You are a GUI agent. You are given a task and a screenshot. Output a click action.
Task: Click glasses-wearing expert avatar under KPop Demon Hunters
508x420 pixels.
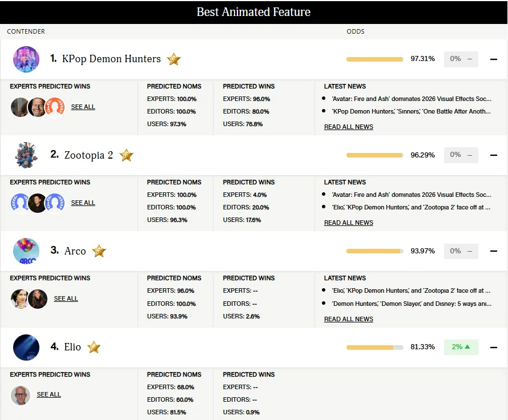(37, 107)
